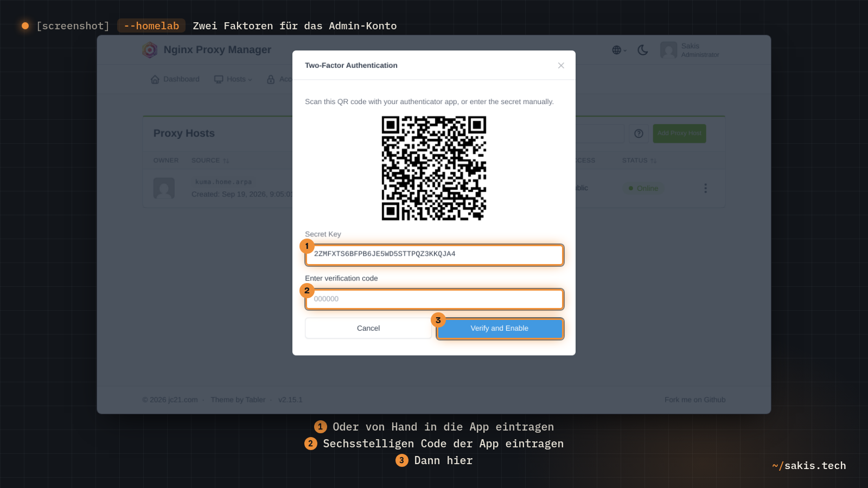The image size is (868, 488).
Task: Sort by the SOURCE column
Action: coord(210,160)
